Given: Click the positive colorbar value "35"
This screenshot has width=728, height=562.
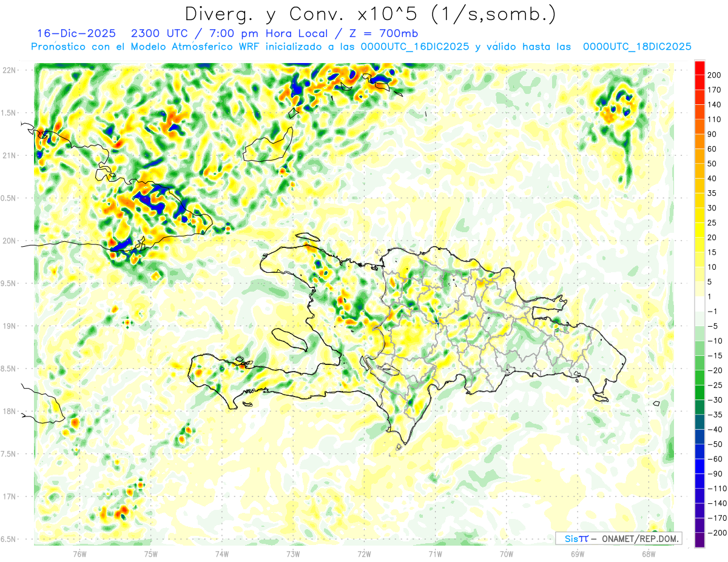Looking at the screenshot, I should tap(712, 193).
